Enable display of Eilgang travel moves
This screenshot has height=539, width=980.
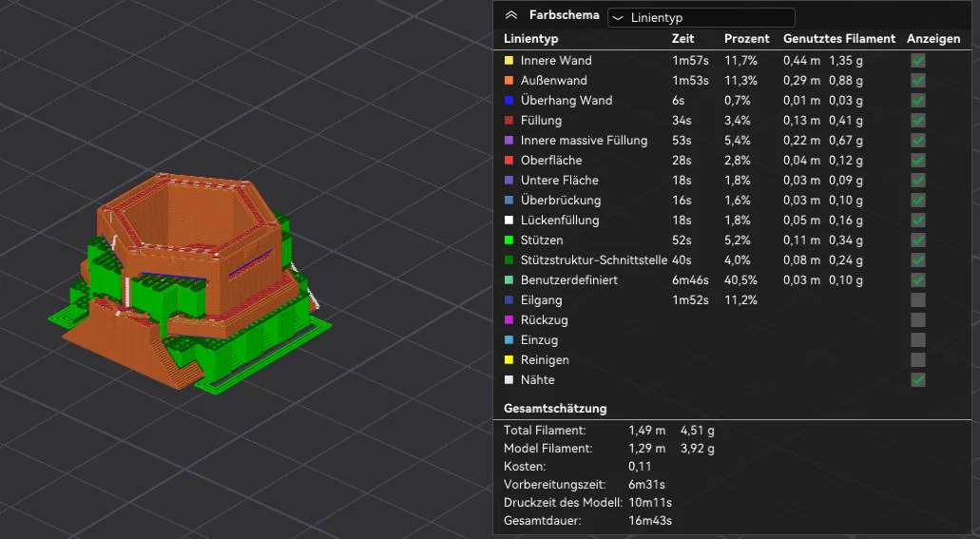click(917, 300)
